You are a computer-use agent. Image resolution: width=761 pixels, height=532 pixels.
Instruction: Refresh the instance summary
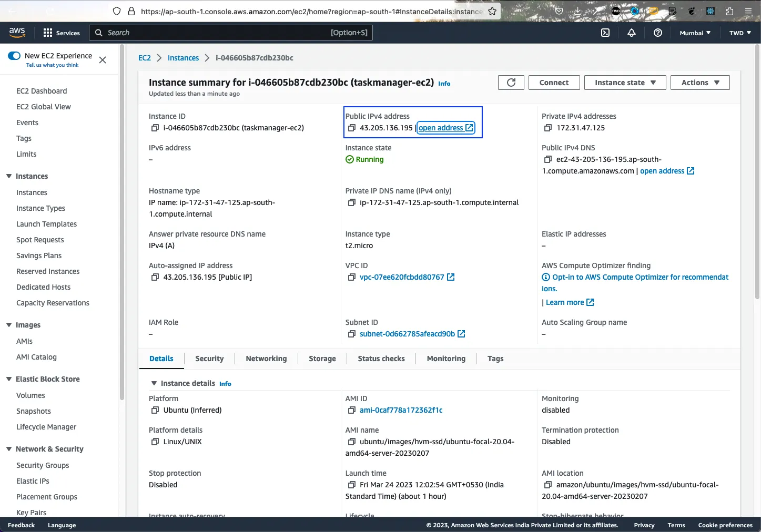tap(511, 83)
